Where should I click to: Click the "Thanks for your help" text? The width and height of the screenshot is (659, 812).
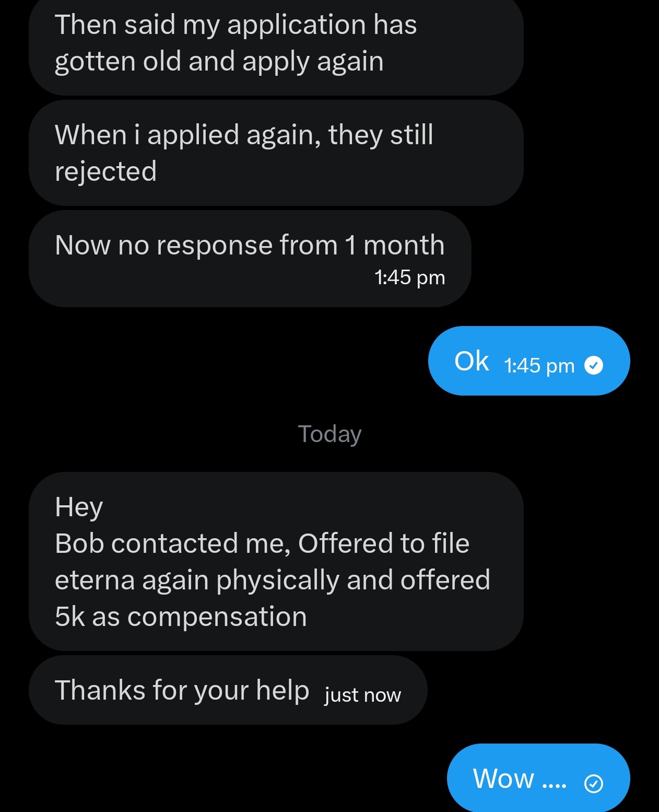point(182,690)
